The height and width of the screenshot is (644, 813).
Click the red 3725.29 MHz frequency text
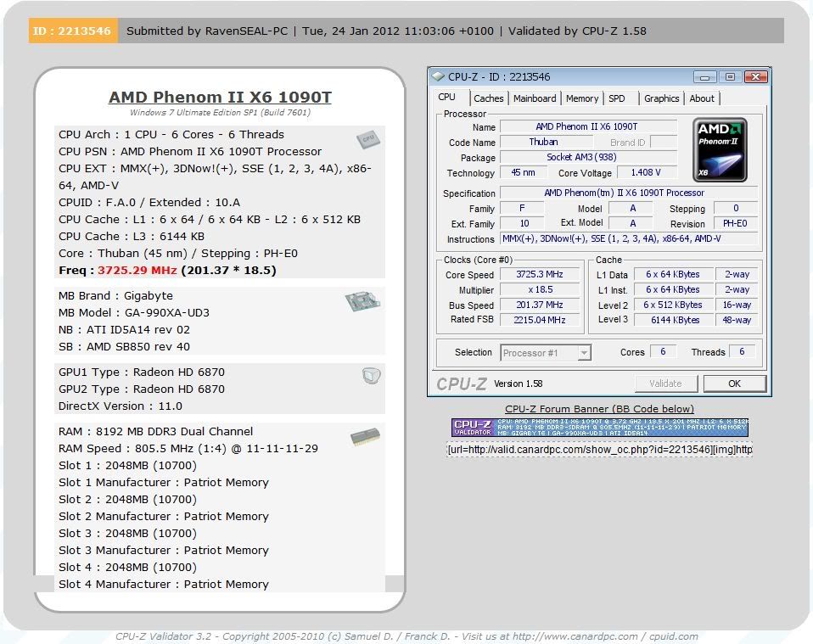point(137,270)
